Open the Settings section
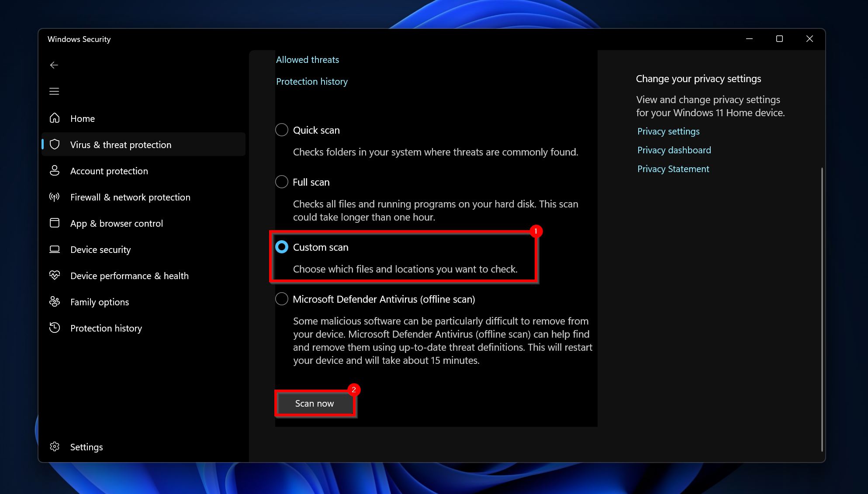 pyautogui.click(x=86, y=446)
